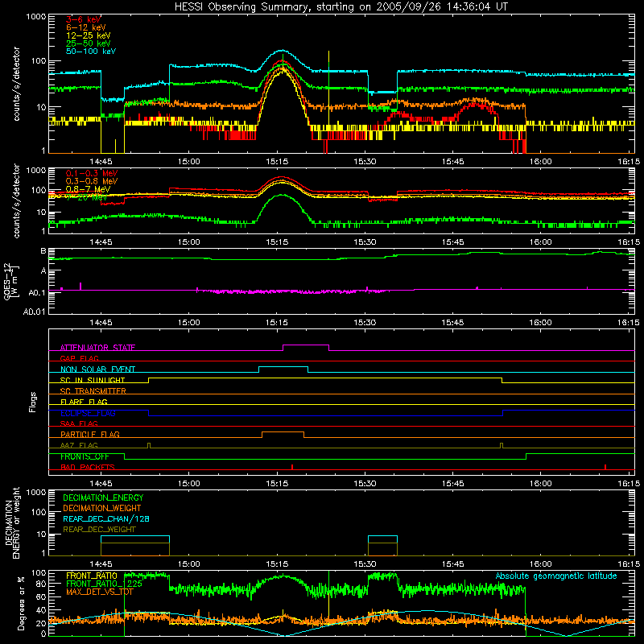This screenshot has height=644, width=644.
Task: Click the AAZ_FLAG label
Action: tap(79, 445)
